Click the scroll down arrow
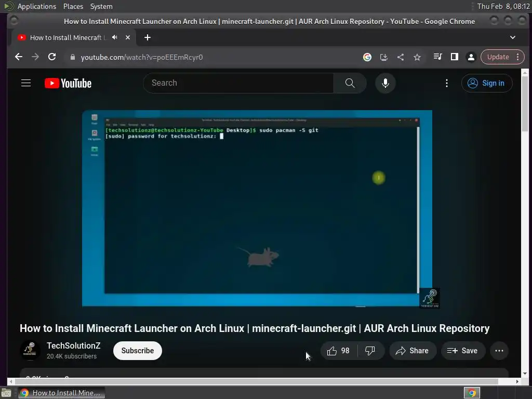 click(x=525, y=374)
